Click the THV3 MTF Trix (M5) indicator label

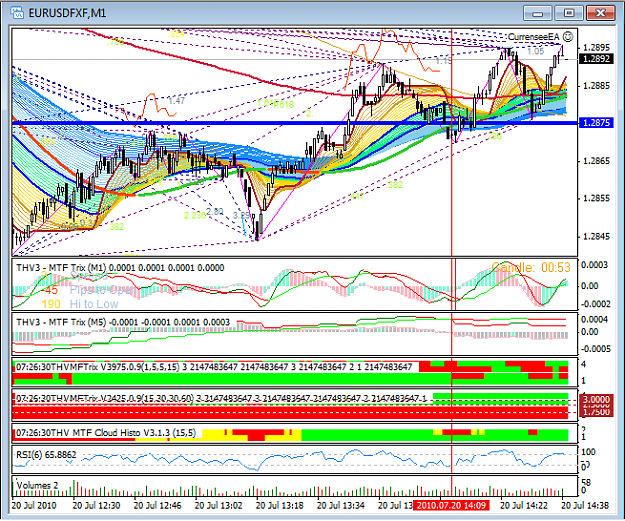(123, 322)
